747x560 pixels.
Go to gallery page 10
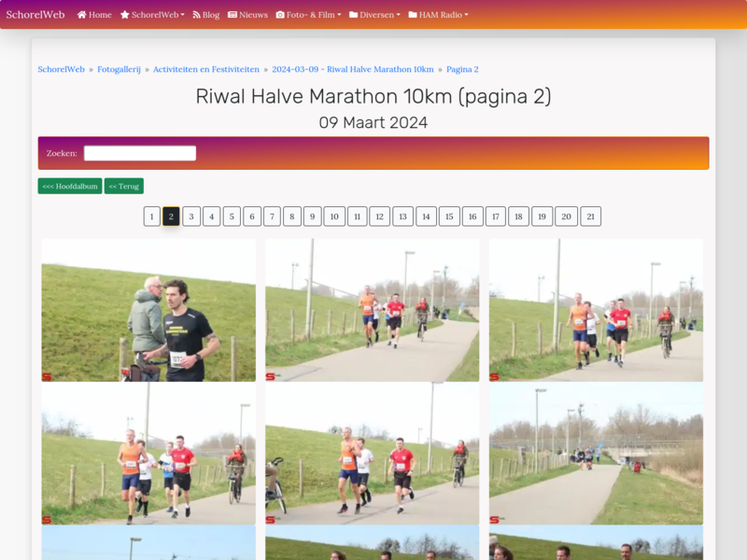click(x=334, y=217)
